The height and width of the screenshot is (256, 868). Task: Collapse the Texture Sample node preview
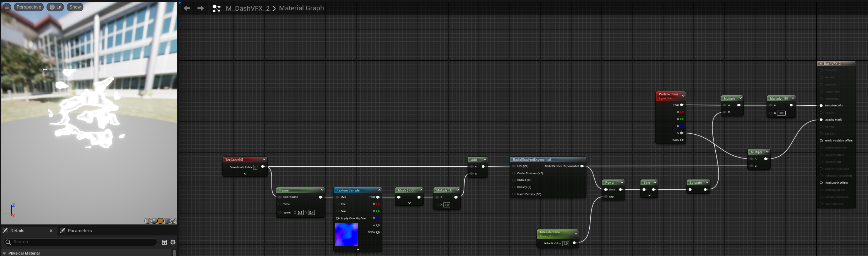[x=379, y=190]
